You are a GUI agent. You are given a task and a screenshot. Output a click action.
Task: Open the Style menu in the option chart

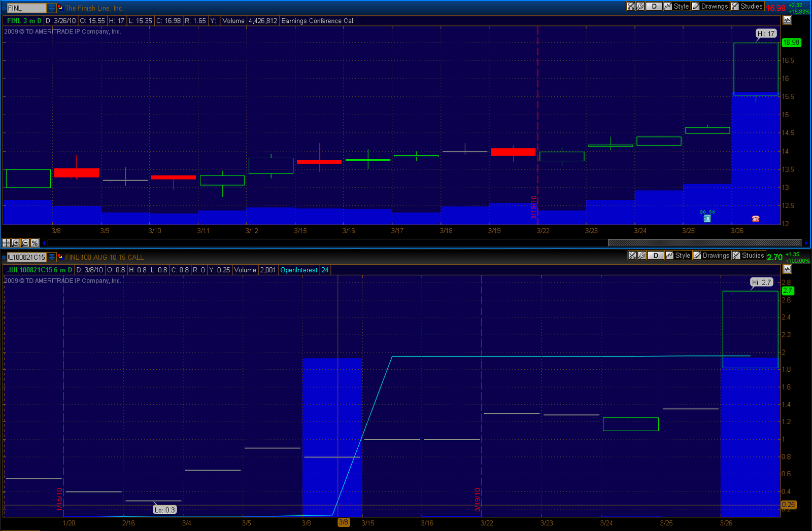point(679,256)
